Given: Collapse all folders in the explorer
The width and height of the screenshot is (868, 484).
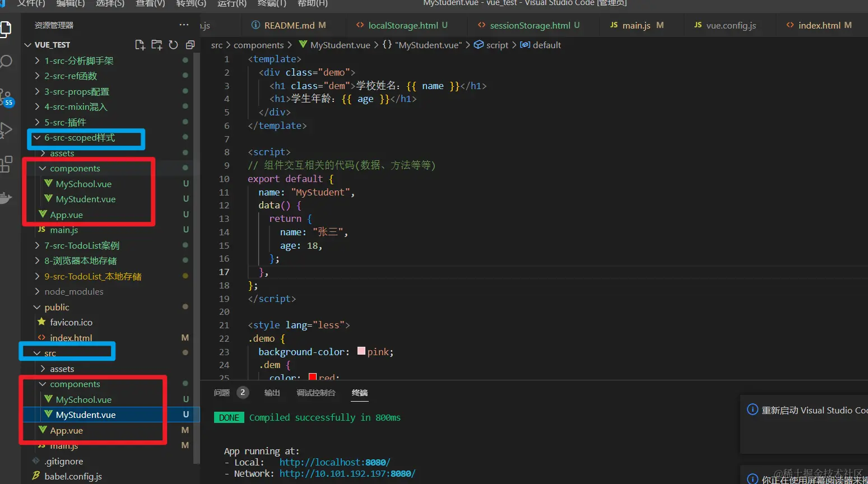Looking at the screenshot, I should pyautogui.click(x=191, y=45).
